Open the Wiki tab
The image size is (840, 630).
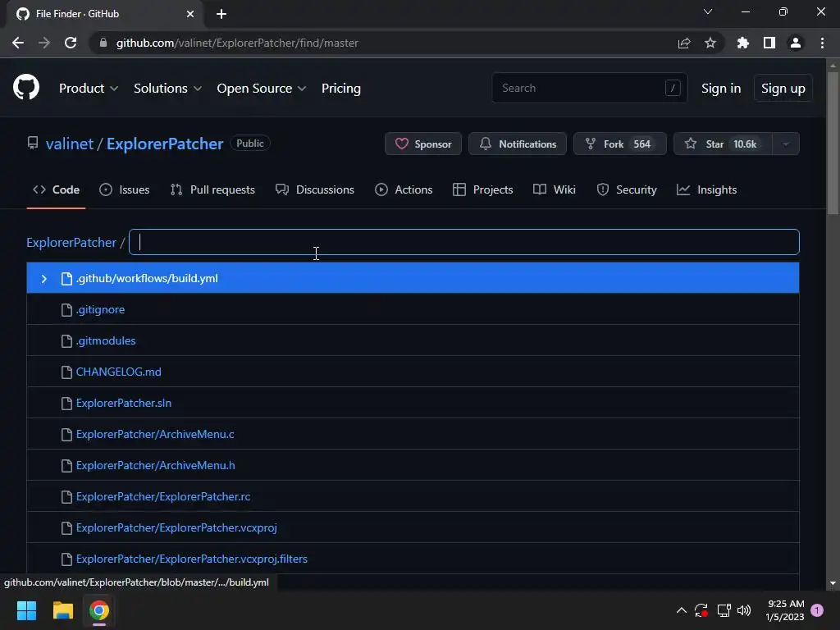555,189
